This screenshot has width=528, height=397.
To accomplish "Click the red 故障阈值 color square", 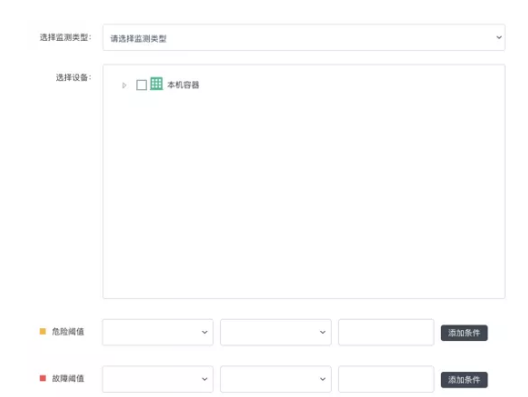I will tap(43, 378).
